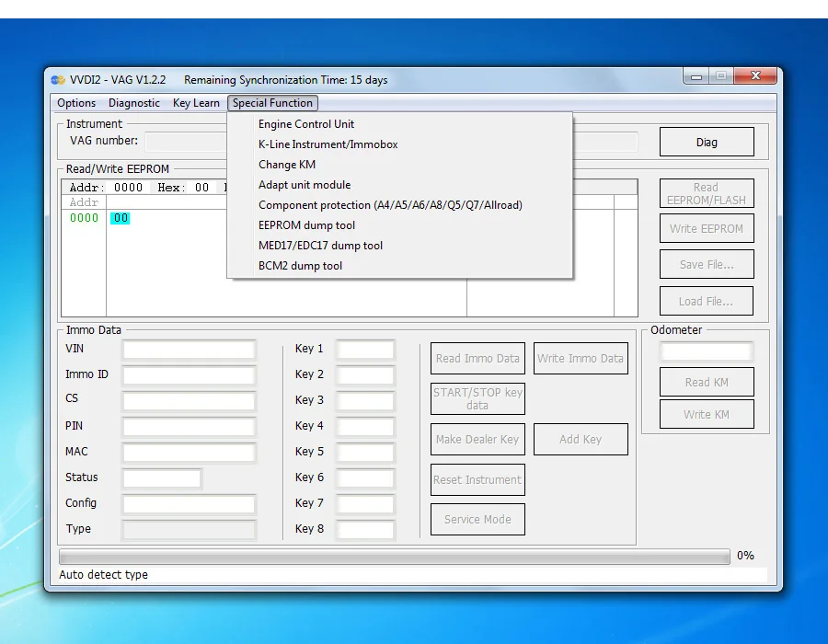The image size is (828, 644).
Task: Click Write Immo Data button
Action: [x=581, y=359]
